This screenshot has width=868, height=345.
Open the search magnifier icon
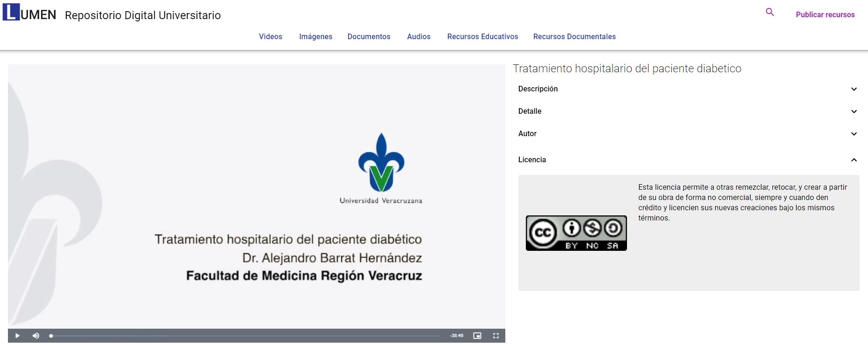(x=770, y=12)
